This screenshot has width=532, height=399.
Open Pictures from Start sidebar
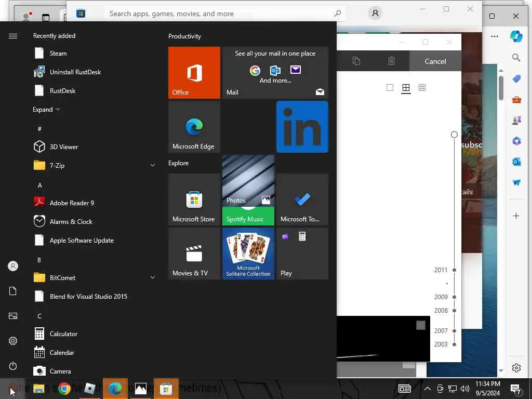click(13, 316)
